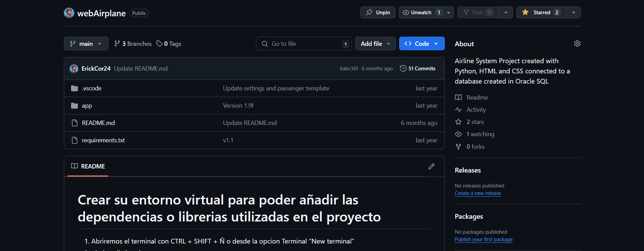
Task: Click the README.md file icon
Action: pyautogui.click(x=74, y=123)
